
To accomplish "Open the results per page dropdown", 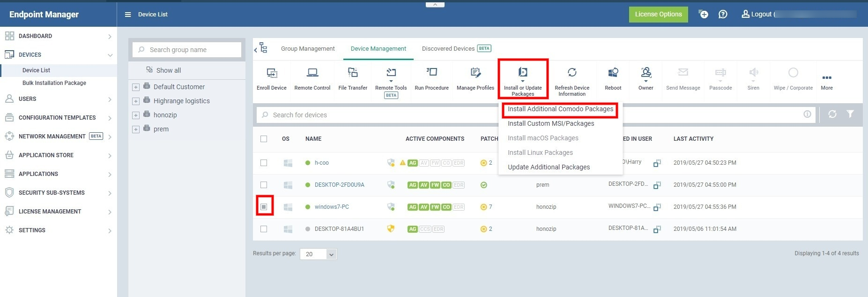I will click(x=318, y=254).
